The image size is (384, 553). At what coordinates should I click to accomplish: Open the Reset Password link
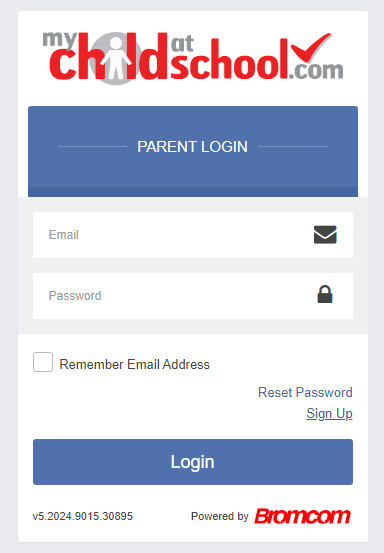click(305, 393)
